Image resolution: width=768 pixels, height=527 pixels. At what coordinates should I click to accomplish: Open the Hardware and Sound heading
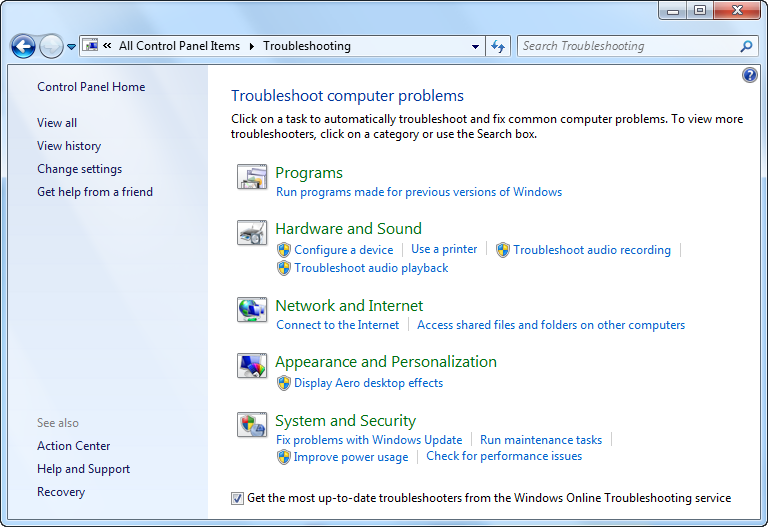pos(348,228)
